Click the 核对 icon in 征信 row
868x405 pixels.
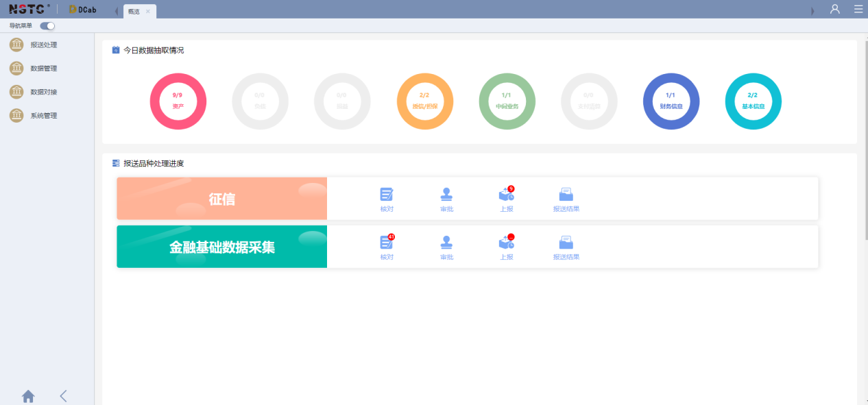click(387, 199)
